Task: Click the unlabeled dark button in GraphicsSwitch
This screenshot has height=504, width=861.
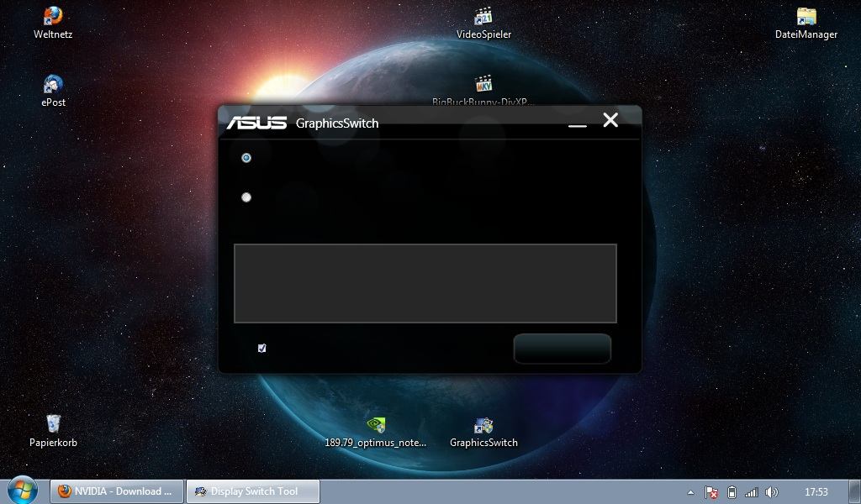Action: click(562, 349)
